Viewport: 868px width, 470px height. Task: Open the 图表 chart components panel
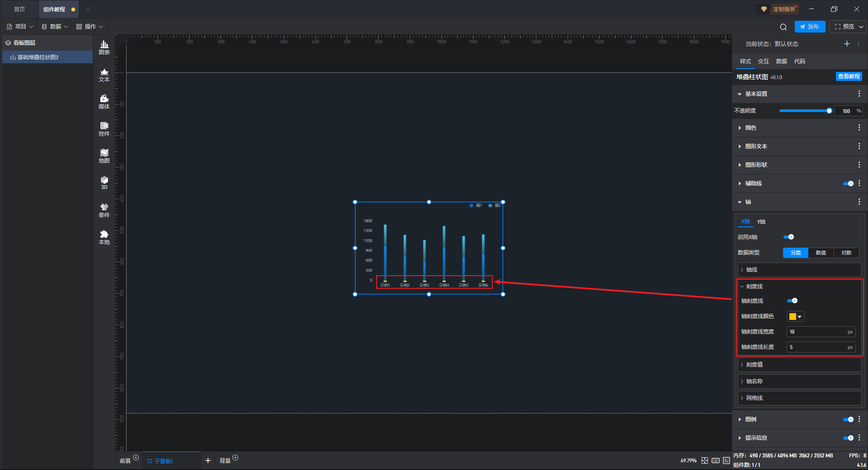click(x=104, y=47)
